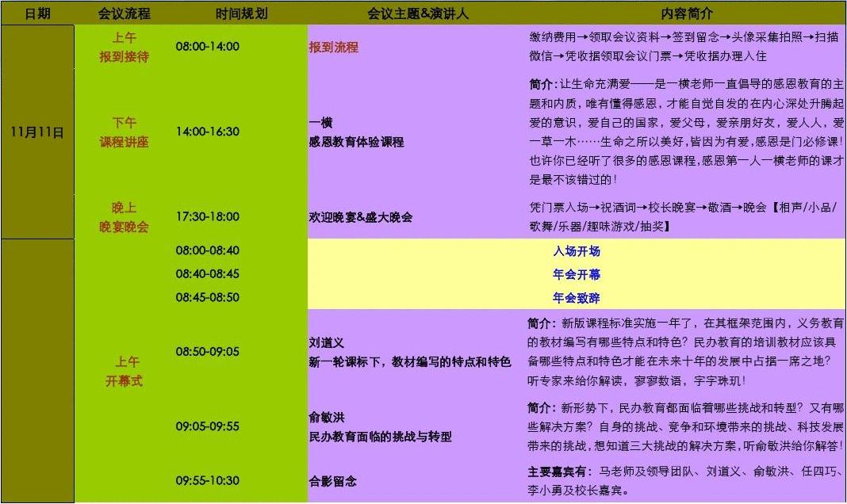This screenshot has height=504, width=847.
Task: Select the 上午 开幕式 cell
Action: pyautogui.click(x=125, y=371)
